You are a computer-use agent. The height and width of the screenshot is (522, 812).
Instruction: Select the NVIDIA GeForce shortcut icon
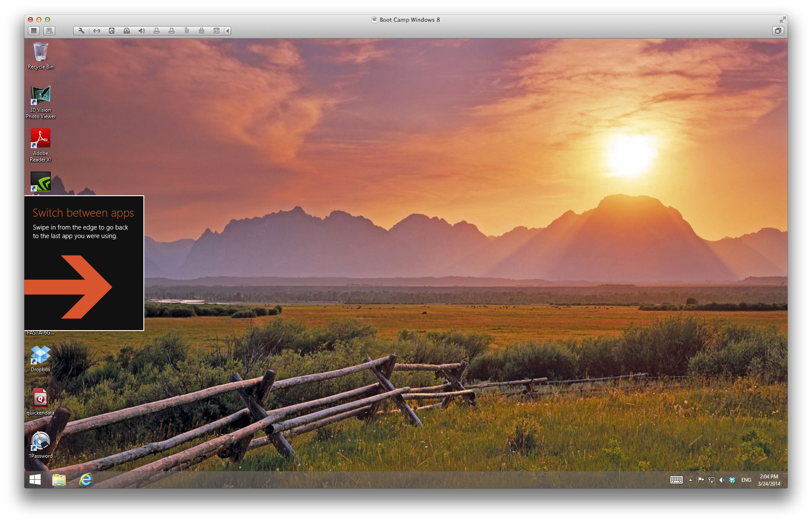41,182
